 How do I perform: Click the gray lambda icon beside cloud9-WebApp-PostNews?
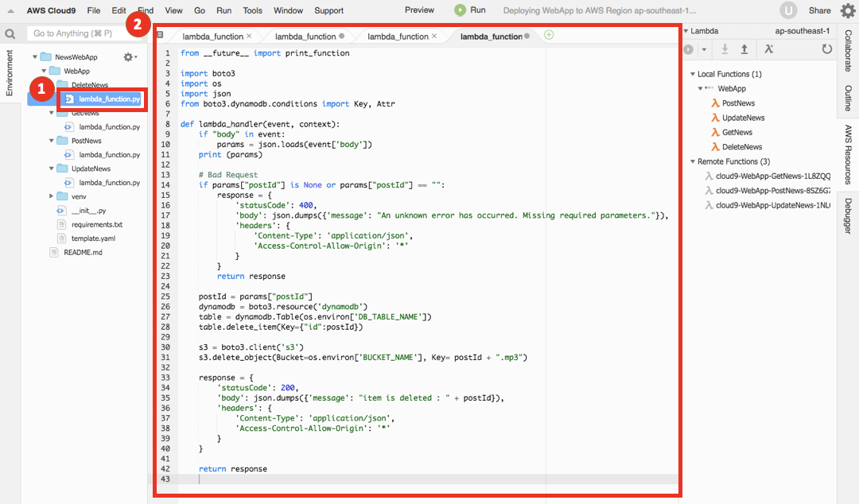click(x=709, y=191)
